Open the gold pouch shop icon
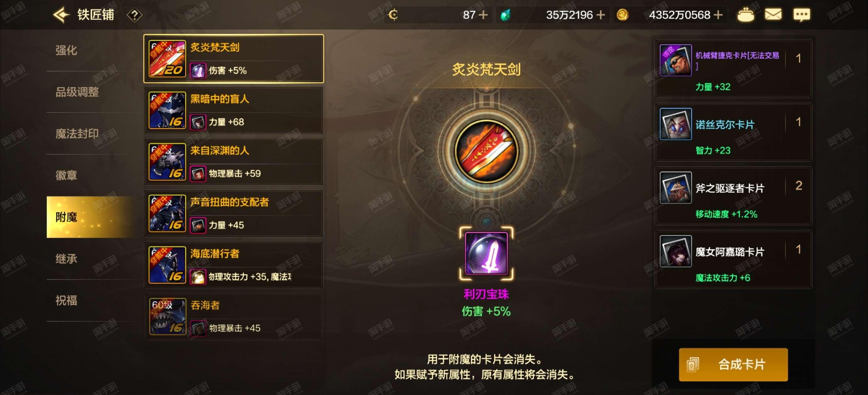This screenshot has height=395, width=868. 745,15
